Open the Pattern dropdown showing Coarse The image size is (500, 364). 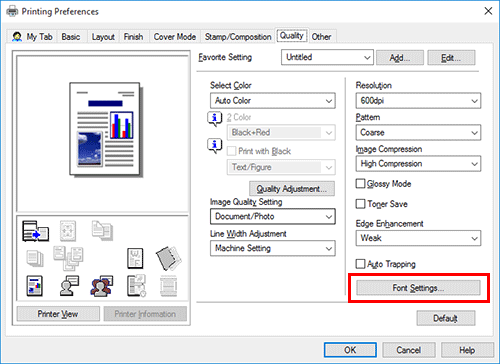tap(418, 133)
